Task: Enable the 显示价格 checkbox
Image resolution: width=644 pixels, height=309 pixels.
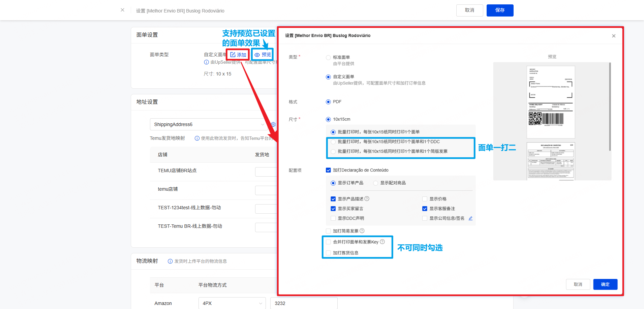Action: pos(425,199)
